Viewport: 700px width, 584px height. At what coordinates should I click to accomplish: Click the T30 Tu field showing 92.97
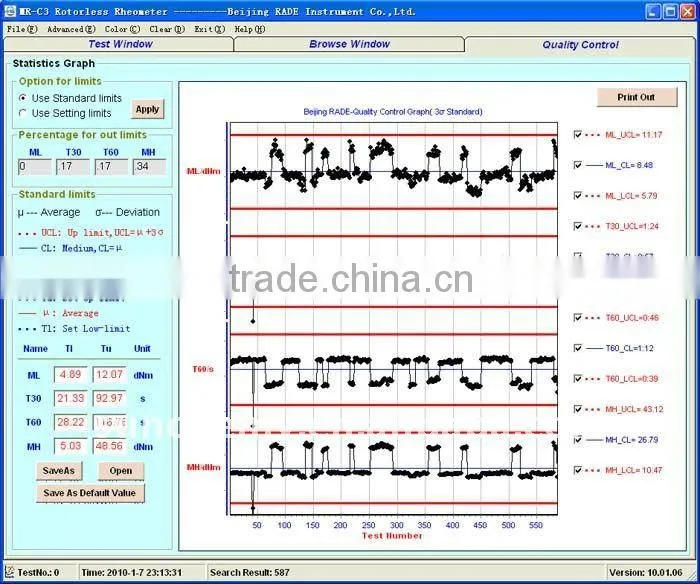point(109,398)
